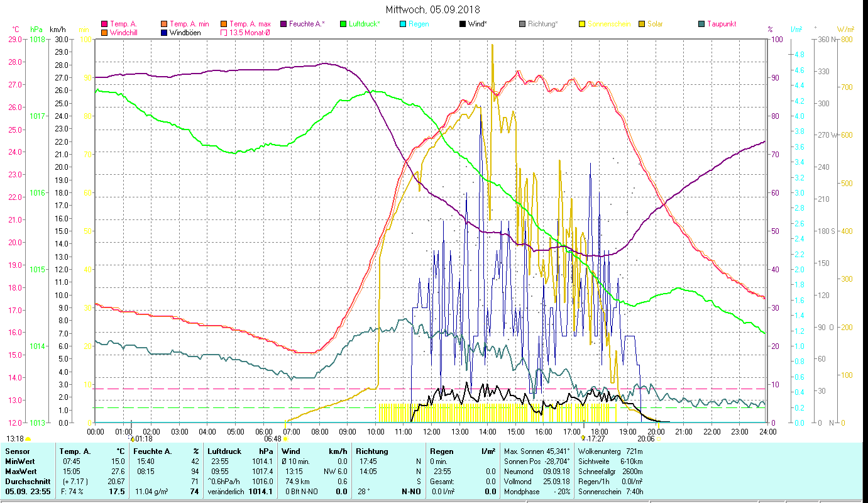
Task: Click the Sonnen Pos -28,704° entry
Action: click(537, 462)
